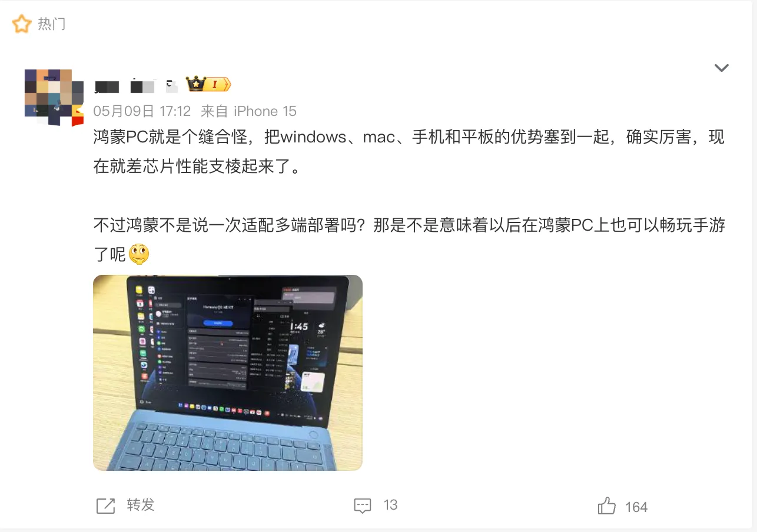Open the HarmonyOS laptop photo thumbnail
This screenshot has width=757, height=532.
point(228,373)
